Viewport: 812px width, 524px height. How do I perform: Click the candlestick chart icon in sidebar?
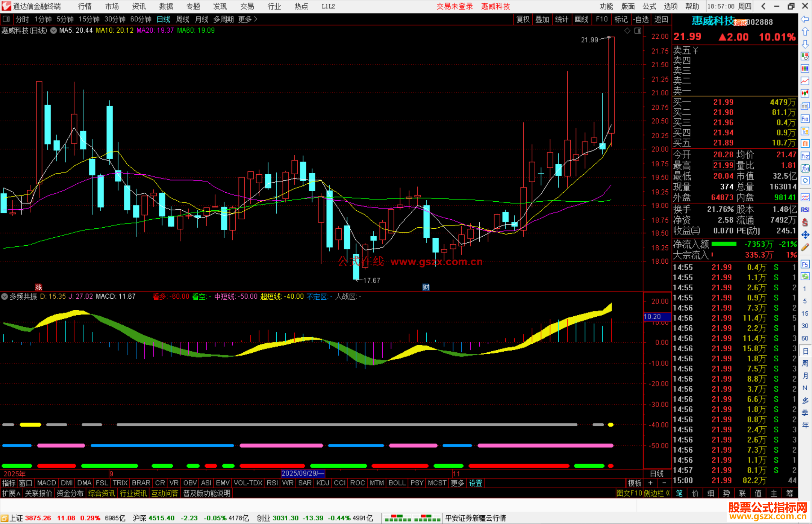click(x=805, y=94)
